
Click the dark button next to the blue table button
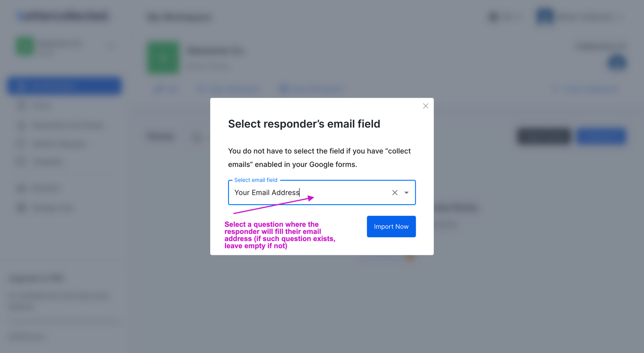click(x=543, y=136)
